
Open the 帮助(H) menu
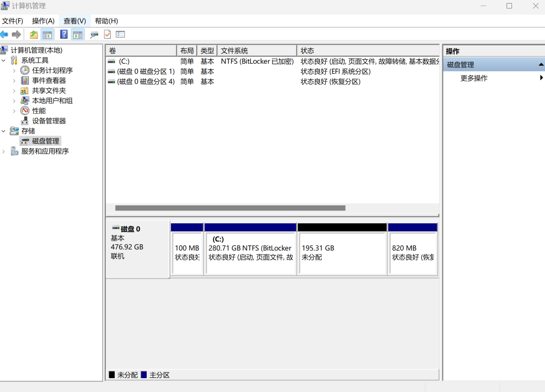coord(106,21)
